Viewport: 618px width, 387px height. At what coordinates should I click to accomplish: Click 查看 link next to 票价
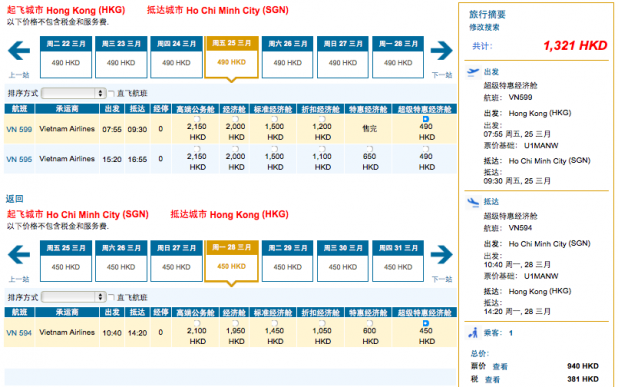(500, 367)
